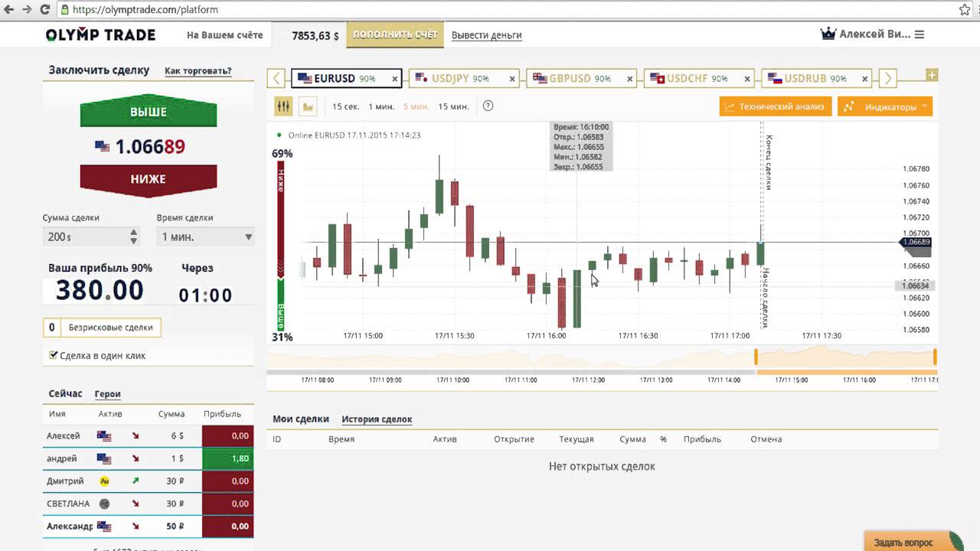Select area chart type icon
This screenshot has width=980, height=551.
(x=309, y=106)
